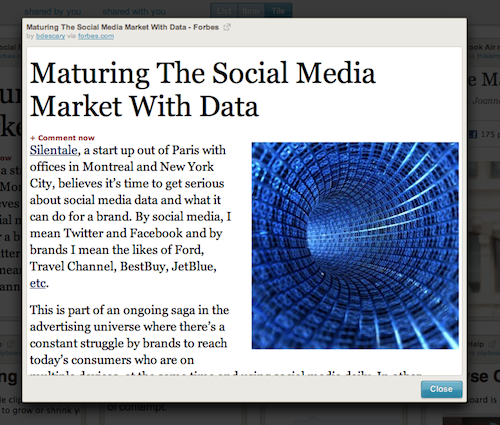Visit the bdescary user profile link
The width and height of the screenshot is (500, 425).
tap(51, 36)
